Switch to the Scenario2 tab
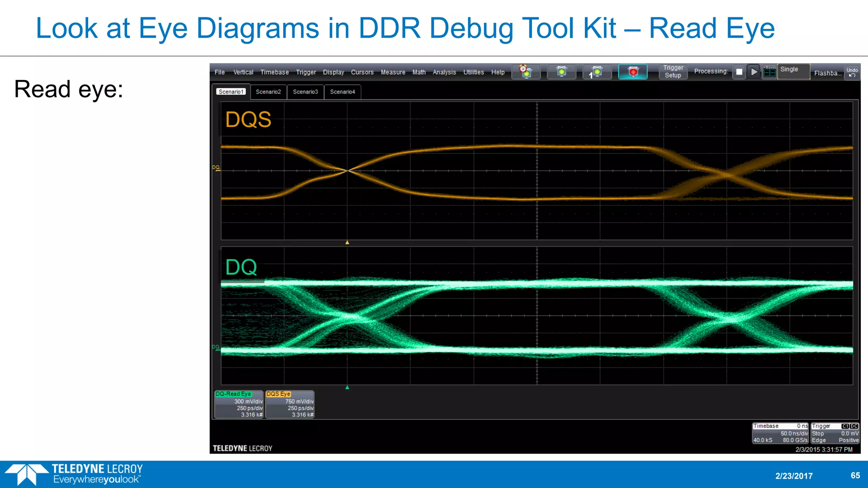 click(x=268, y=91)
